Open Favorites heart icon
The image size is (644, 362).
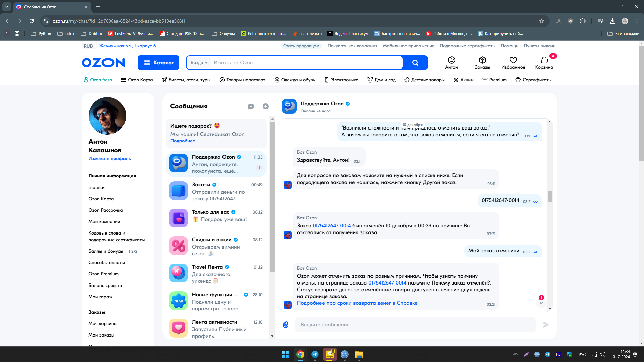click(513, 63)
